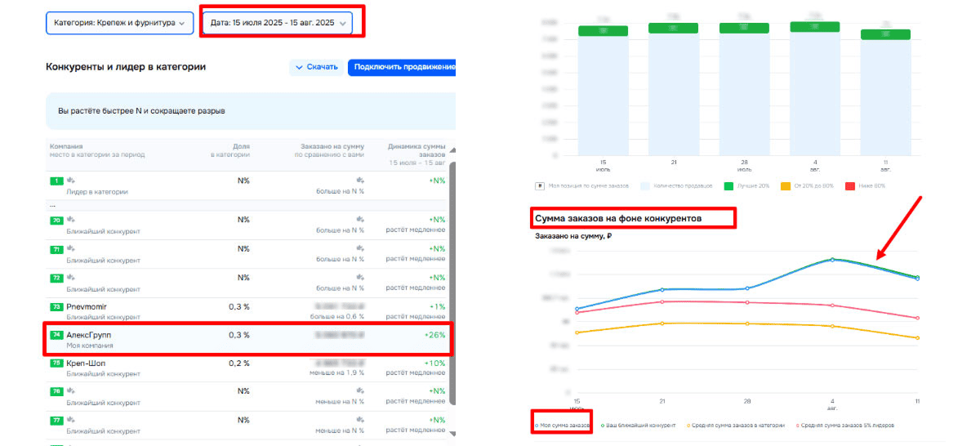Click the green rank 74 badge near АлексГрупп
Screen dimensions: 980x446
56,335
